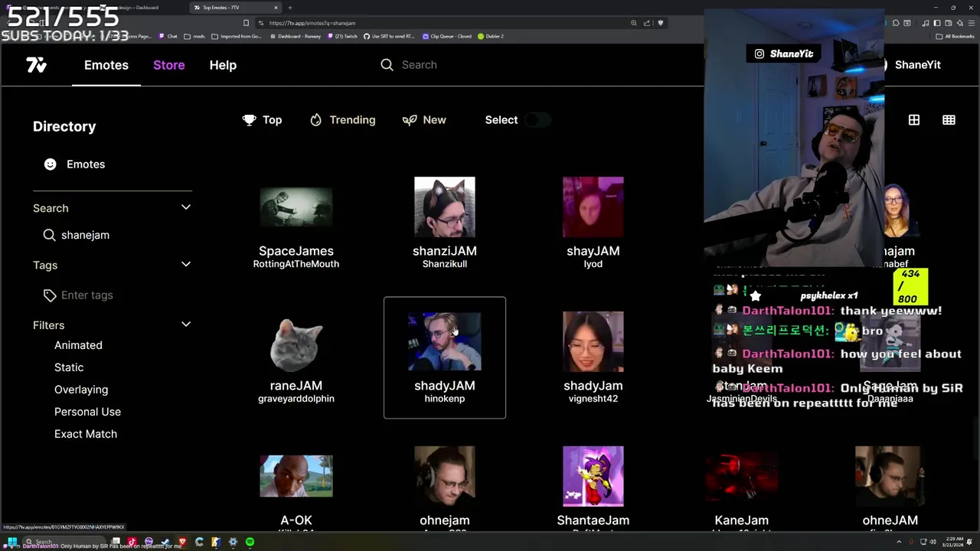
Task: Collapse the Tags section chevron
Action: pos(185,264)
